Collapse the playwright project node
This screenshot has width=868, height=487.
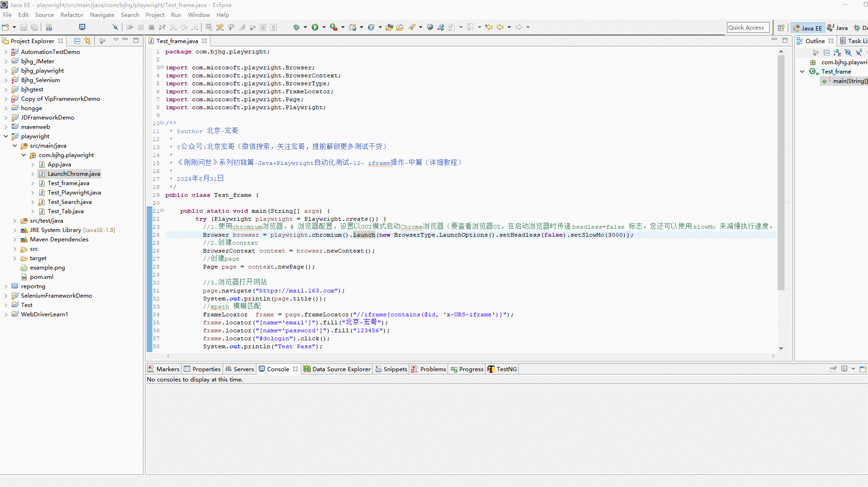[6, 136]
